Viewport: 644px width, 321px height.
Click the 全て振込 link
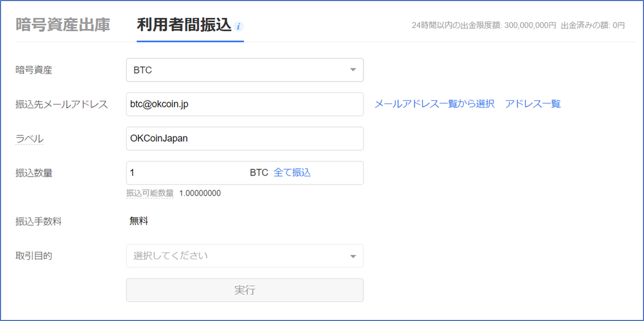point(292,172)
